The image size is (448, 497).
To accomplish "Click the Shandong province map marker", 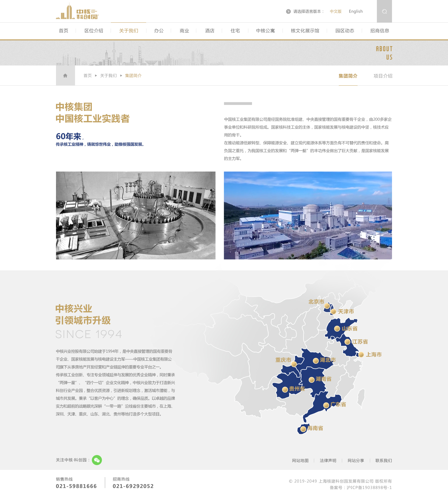I will click(337, 329).
